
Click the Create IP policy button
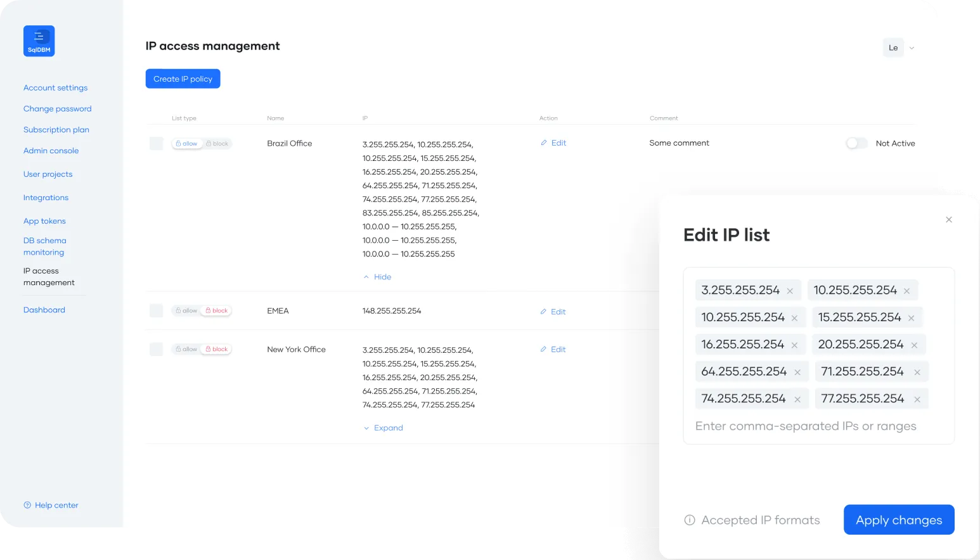click(183, 79)
